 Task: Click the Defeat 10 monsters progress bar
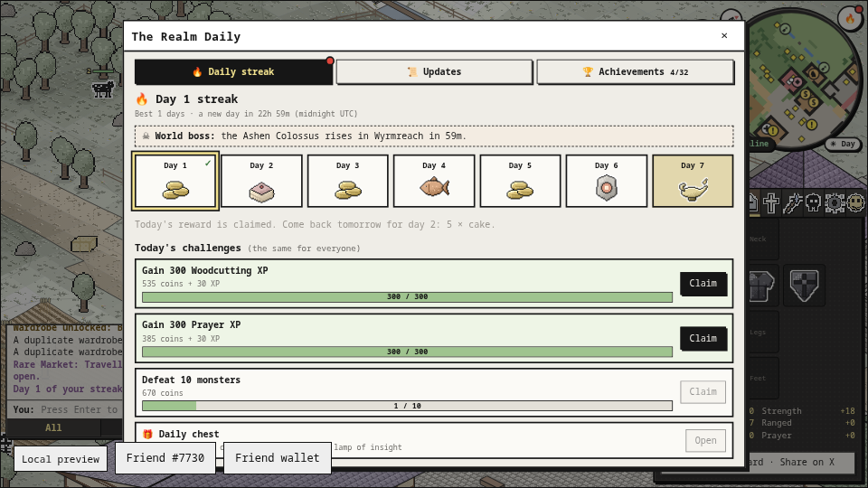(408, 406)
